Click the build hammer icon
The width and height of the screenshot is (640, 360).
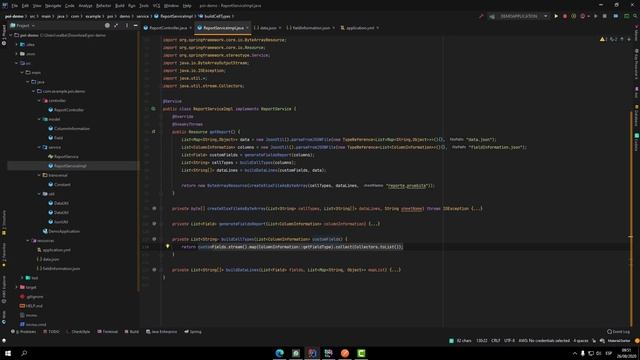pos(481,16)
